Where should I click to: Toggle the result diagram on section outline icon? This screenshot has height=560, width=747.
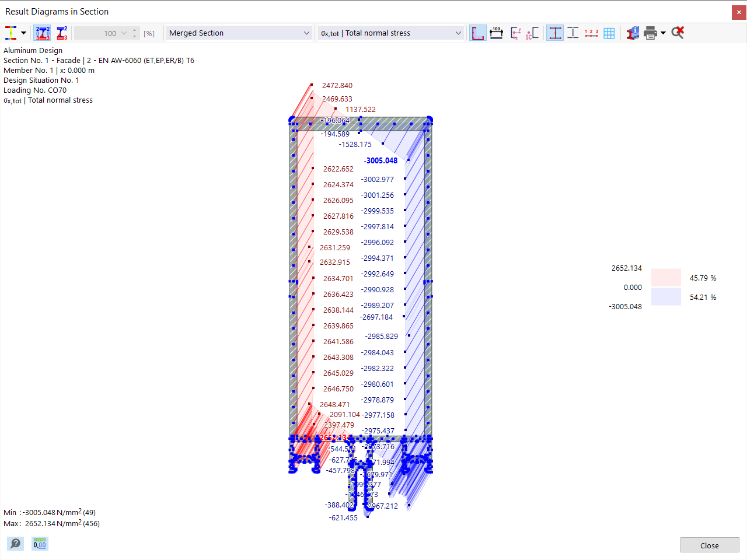478,33
